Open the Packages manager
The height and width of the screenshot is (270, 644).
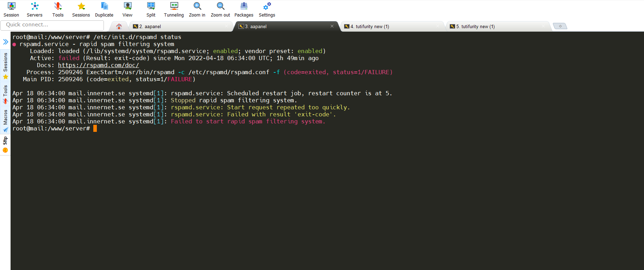(244, 9)
